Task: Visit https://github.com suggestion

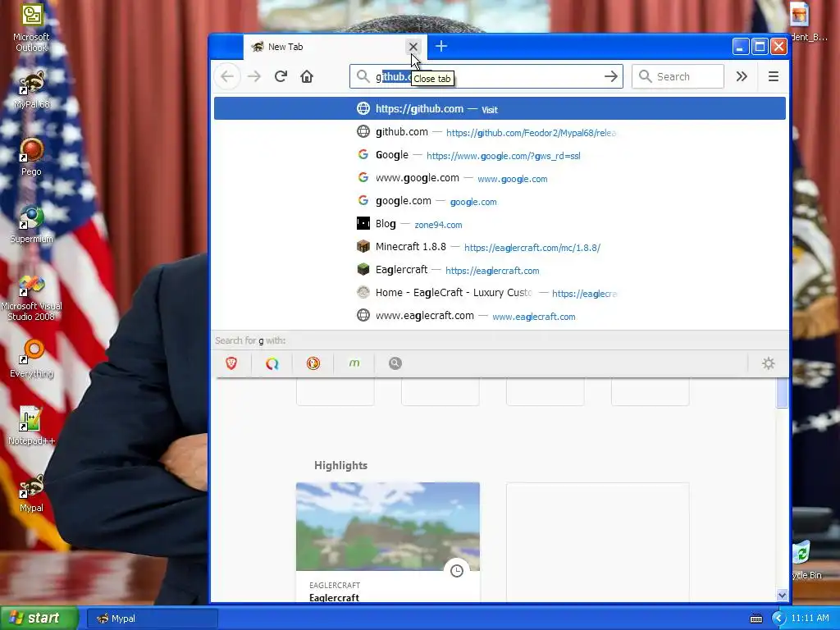Action: pyautogui.click(x=500, y=109)
